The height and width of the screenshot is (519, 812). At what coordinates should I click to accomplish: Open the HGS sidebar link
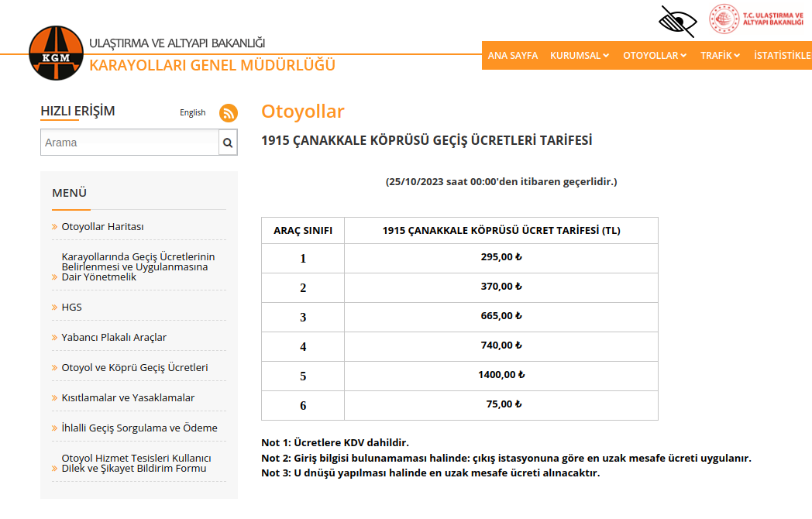click(x=71, y=308)
